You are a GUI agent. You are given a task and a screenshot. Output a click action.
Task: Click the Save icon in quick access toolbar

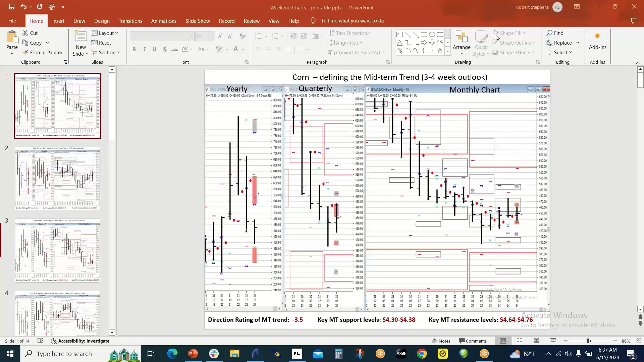click(x=11, y=7)
